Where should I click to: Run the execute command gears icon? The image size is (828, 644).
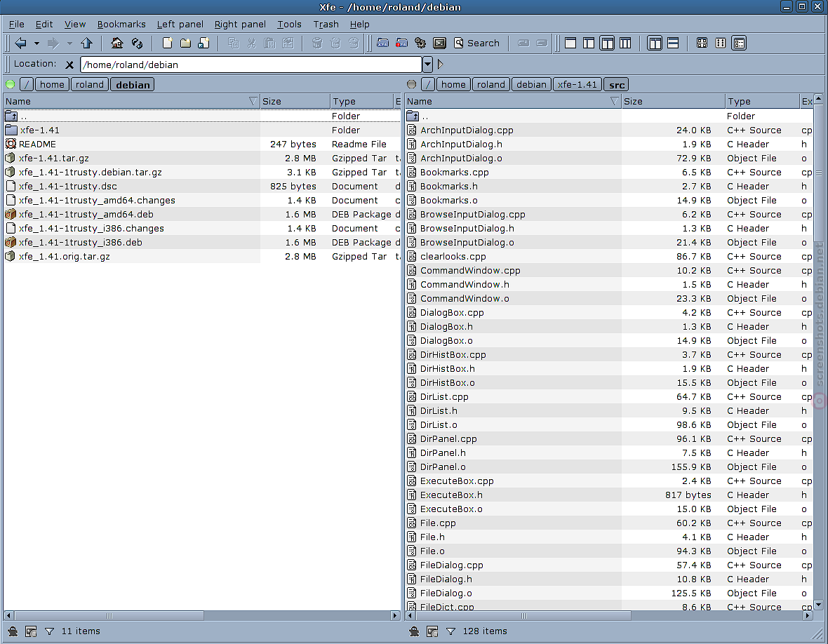point(420,43)
